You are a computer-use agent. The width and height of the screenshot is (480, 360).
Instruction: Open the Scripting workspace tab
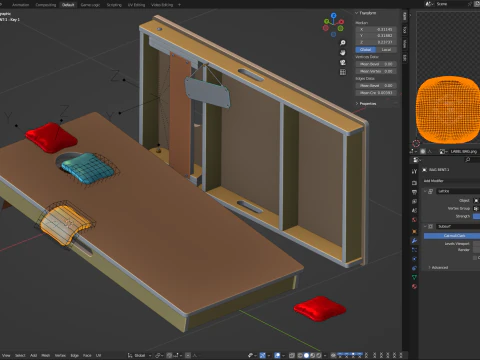coord(114,5)
